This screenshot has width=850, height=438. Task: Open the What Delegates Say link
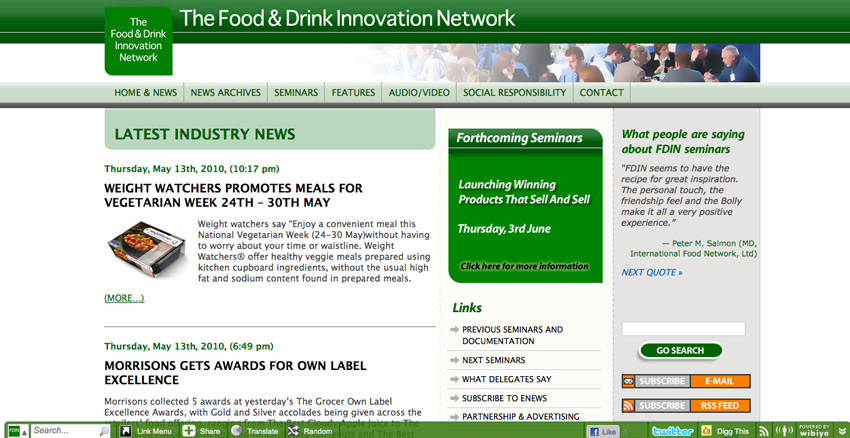click(x=506, y=379)
